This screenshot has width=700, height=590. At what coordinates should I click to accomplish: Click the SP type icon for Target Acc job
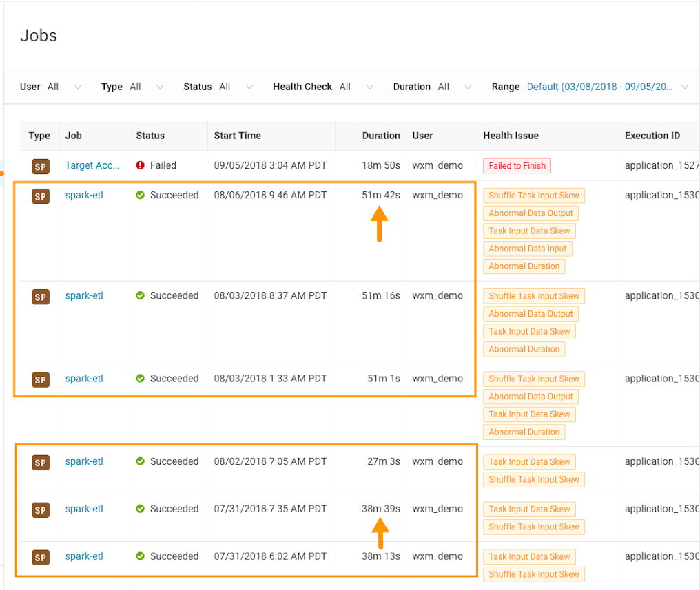40,166
